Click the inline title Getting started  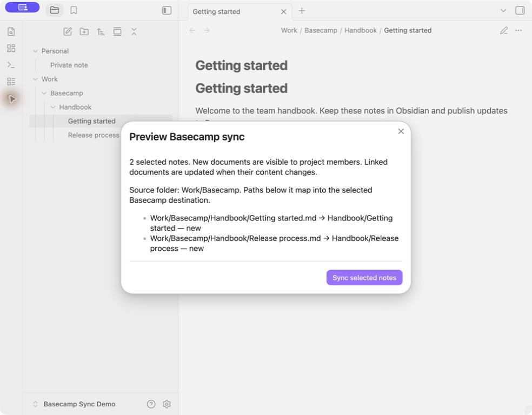(241, 65)
